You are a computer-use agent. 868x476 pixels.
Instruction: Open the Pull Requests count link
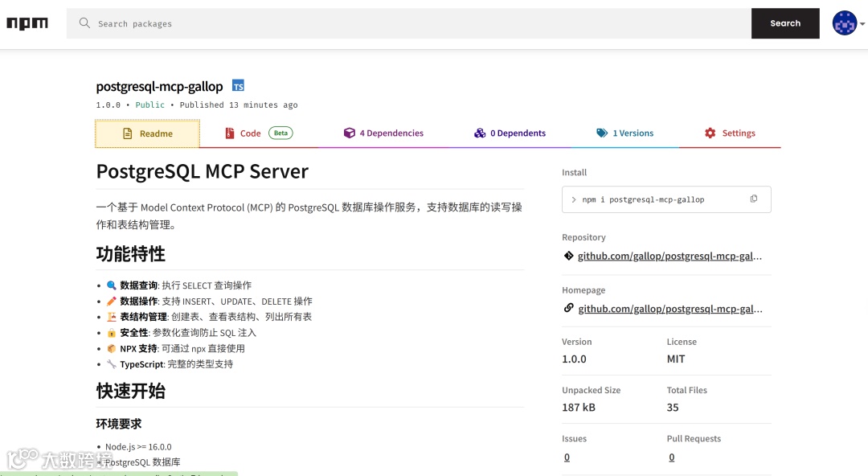[671, 458]
